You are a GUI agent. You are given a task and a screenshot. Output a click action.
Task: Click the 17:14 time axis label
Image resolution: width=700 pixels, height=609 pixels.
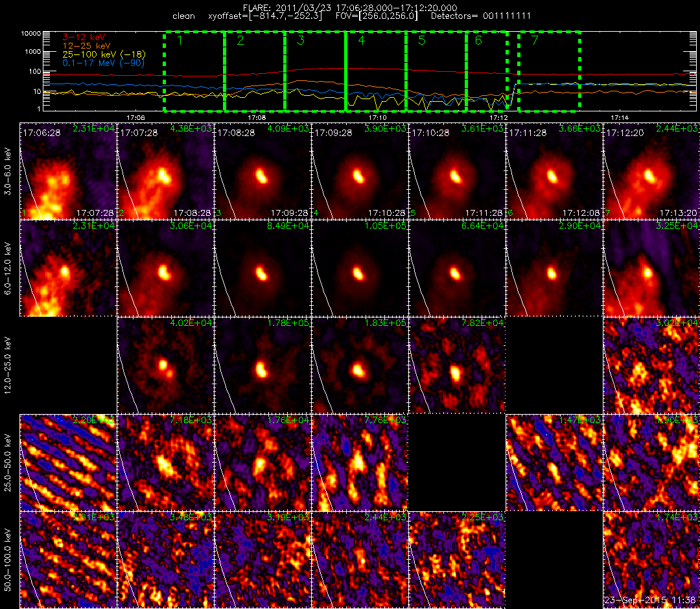(619, 117)
